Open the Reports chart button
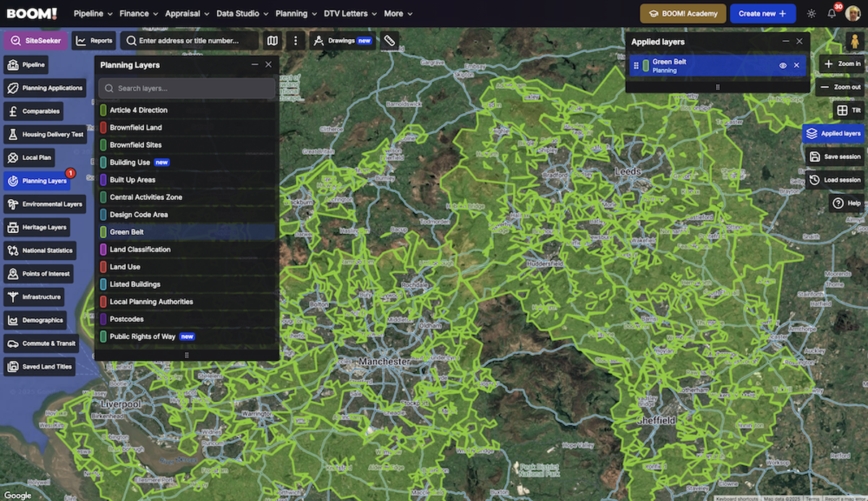This screenshot has height=501, width=868. [94, 41]
